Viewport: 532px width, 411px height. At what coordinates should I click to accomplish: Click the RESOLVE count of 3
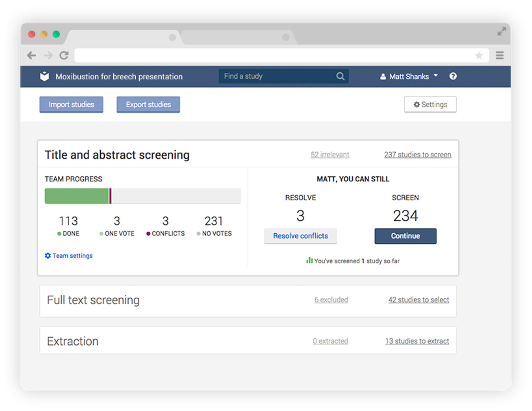(300, 215)
